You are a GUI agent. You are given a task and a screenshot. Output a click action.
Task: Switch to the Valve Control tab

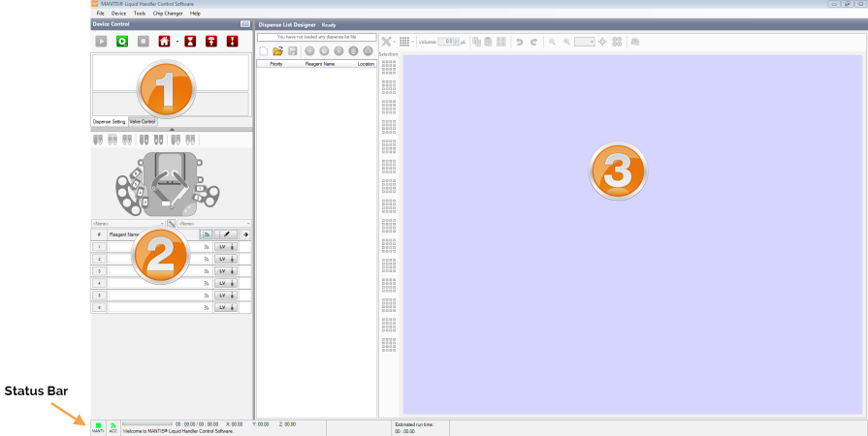(142, 121)
